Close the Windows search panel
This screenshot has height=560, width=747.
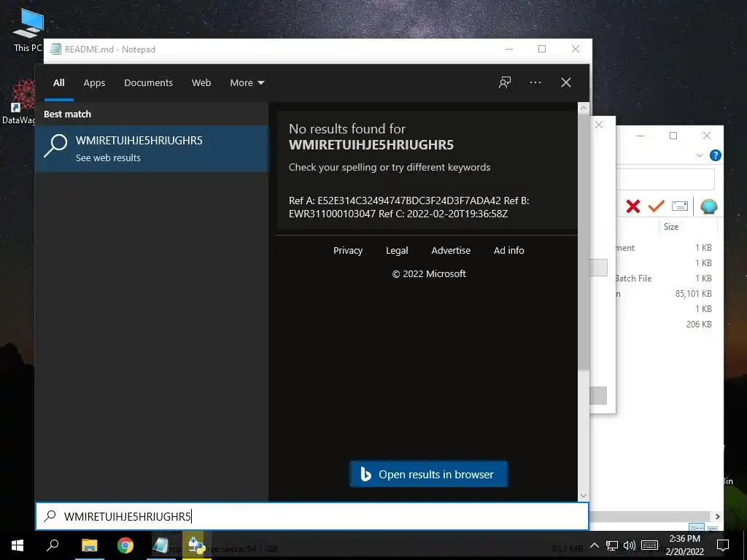tap(566, 83)
